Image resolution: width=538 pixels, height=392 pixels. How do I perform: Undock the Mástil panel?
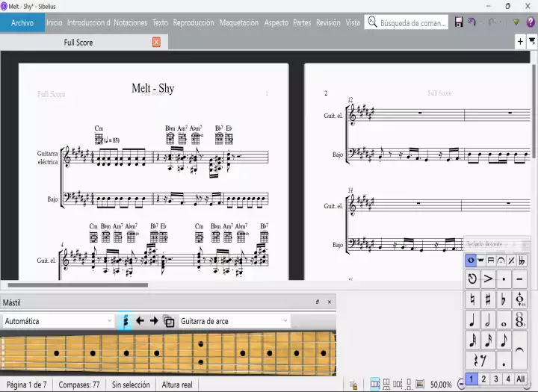point(318,302)
